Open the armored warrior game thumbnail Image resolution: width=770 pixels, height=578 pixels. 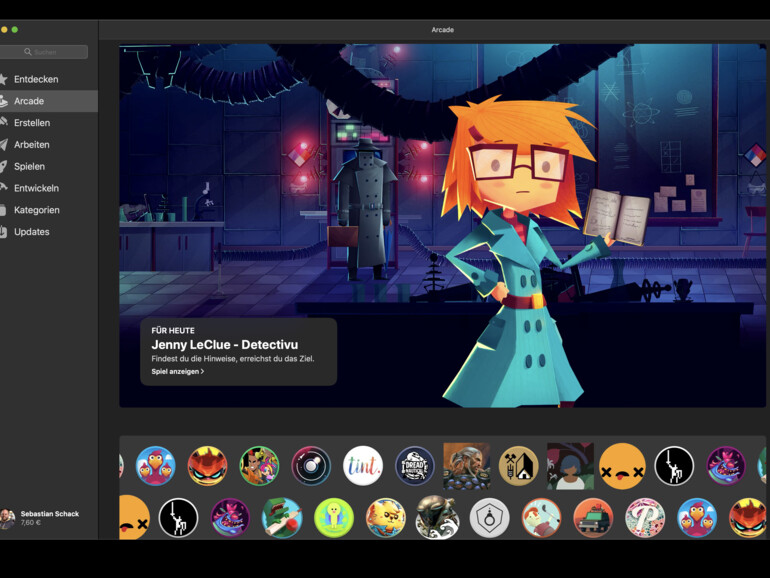coord(467,466)
